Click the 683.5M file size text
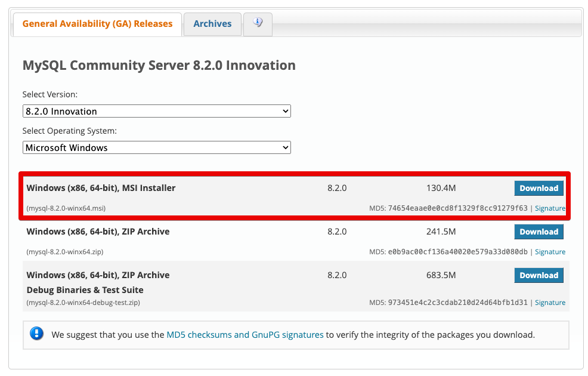This screenshot has height=376, width=588. [441, 275]
